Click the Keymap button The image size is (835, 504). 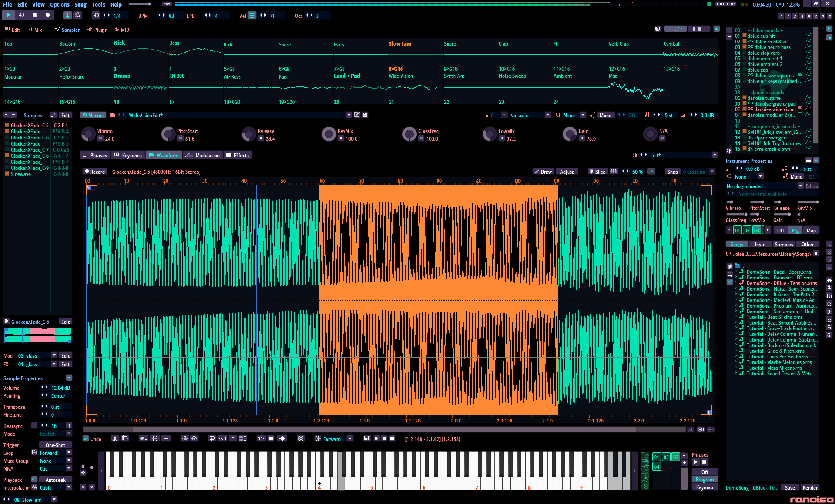tap(705, 487)
